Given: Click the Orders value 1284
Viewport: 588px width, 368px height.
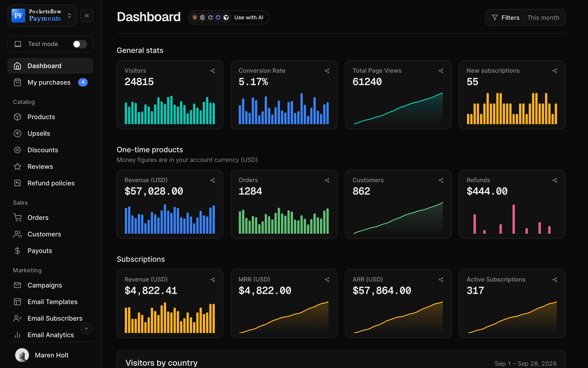Looking at the screenshot, I should [250, 191].
